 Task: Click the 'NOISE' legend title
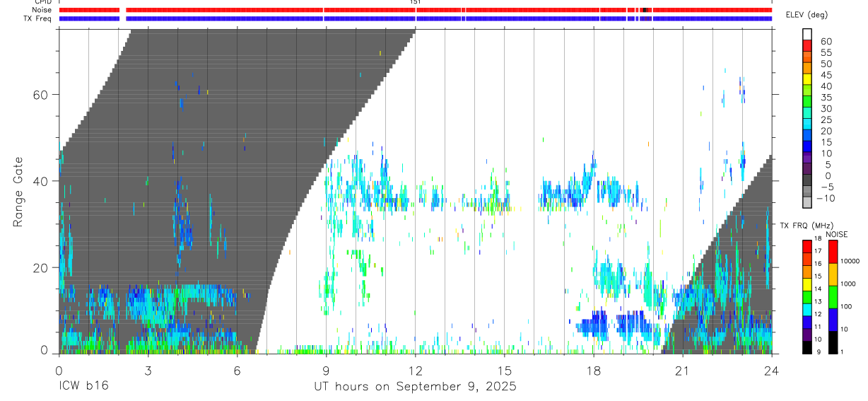click(x=836, y=234)
